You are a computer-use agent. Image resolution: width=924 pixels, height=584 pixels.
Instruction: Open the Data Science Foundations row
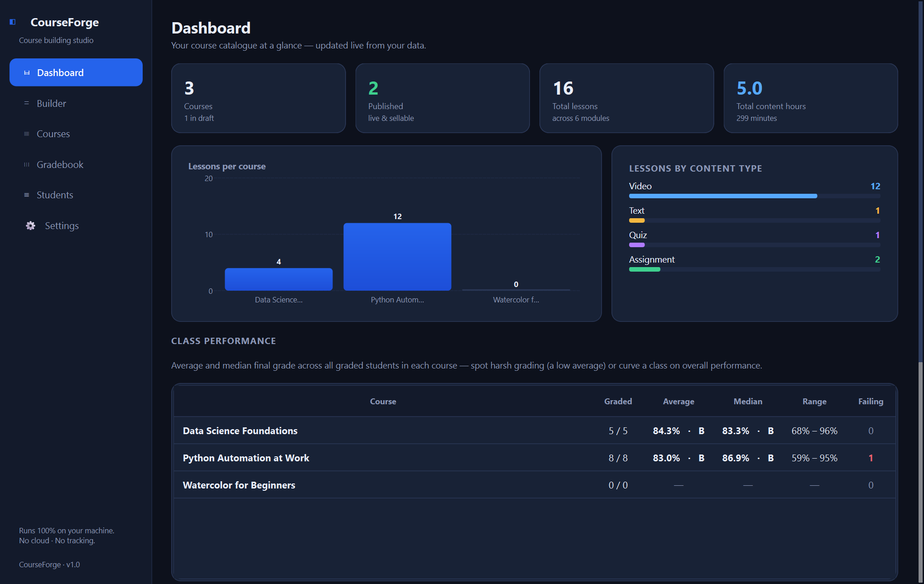[534, 431]
